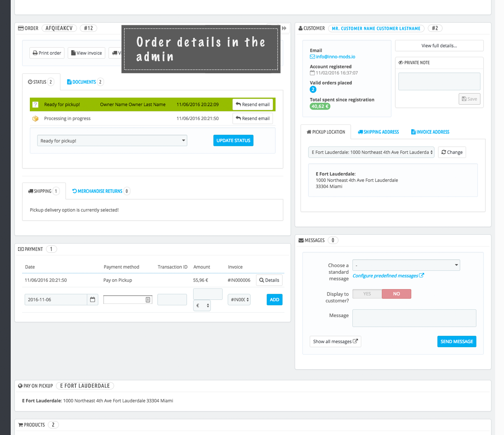The image size is (504, 435).
Task: Select the Pickup Location tab
Action: click(x=326, y=132)
